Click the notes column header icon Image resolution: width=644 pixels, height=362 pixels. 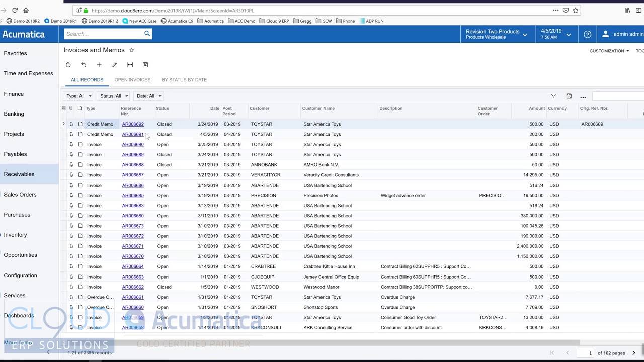click(79, 108)
